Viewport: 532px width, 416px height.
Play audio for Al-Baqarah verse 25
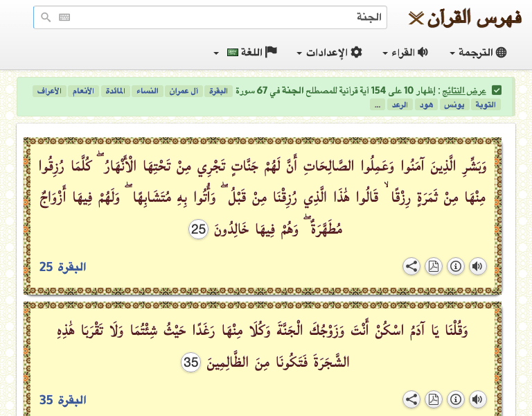click(477, 266)
